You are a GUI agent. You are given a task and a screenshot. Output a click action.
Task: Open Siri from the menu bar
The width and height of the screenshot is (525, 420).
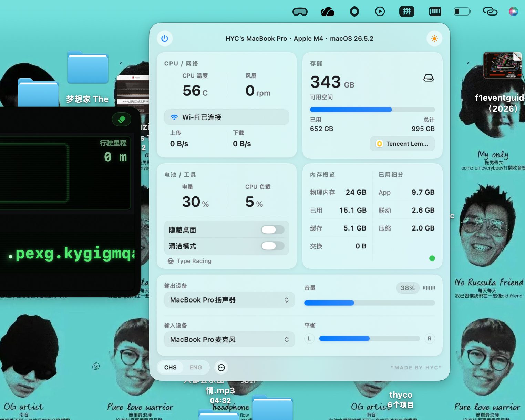(x=513, y=12)
